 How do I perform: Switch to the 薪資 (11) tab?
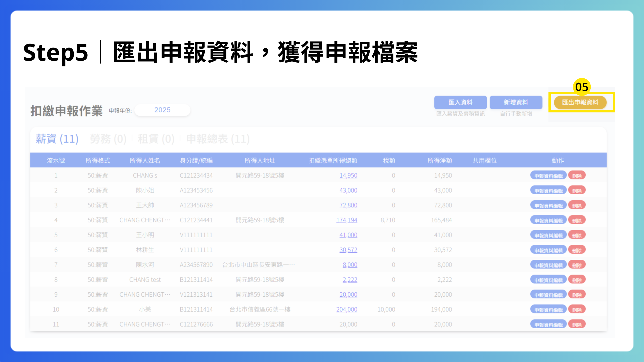(x=57, y=139)
